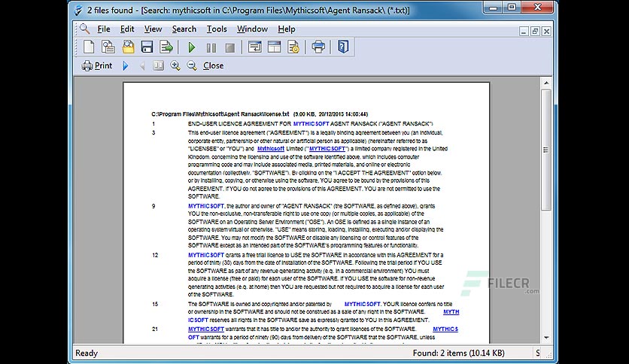Click the underlined Mythicsoft link in the document
The width and height of the screenshot is (629, 364).
coord(271,149)
